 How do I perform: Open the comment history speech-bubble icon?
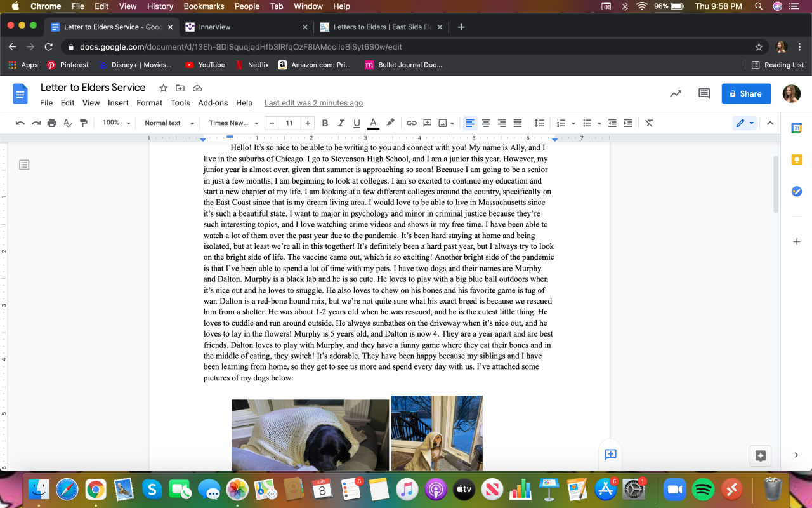pos(704,94)
